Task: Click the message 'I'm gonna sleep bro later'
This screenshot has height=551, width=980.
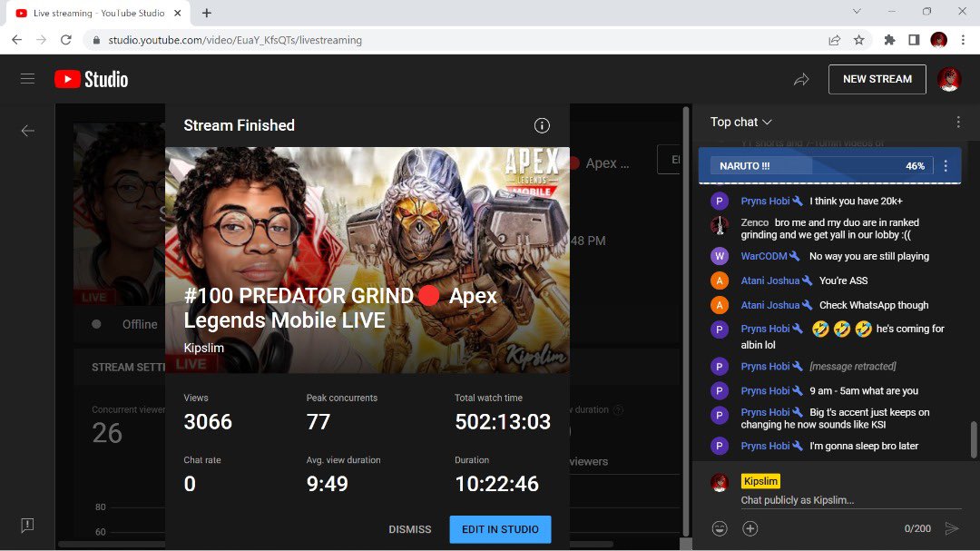Action: point(864,447)
